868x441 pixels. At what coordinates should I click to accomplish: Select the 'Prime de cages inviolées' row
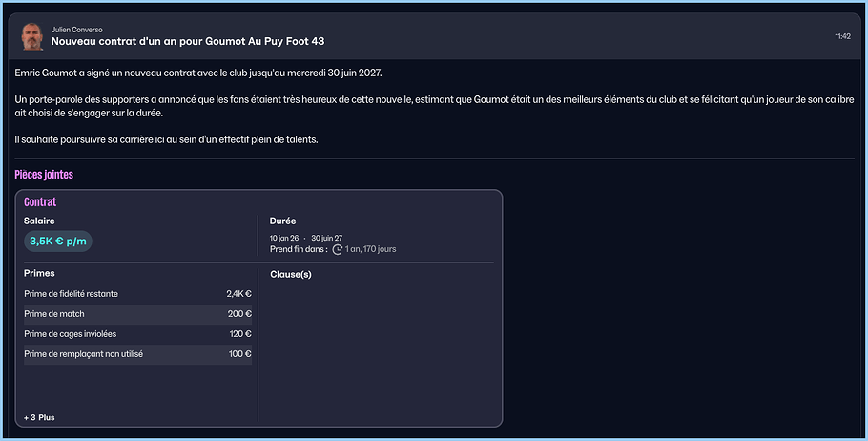(137, 334)
